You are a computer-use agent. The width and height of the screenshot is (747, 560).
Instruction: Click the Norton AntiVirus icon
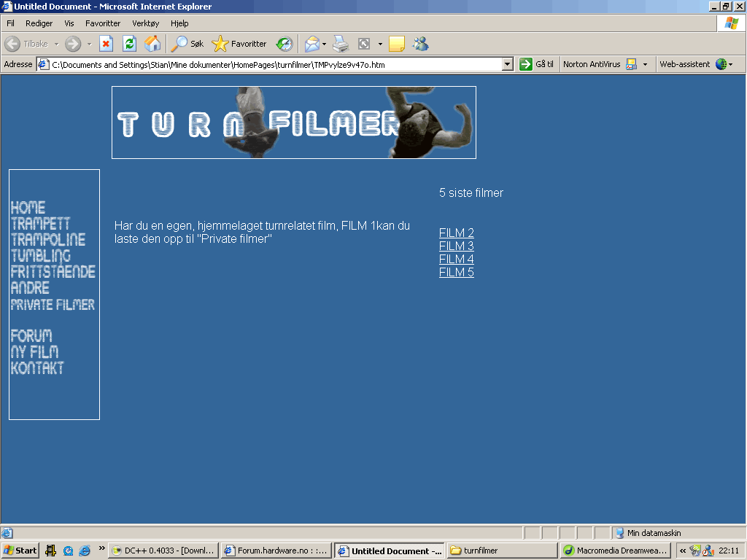pos(631,64)
